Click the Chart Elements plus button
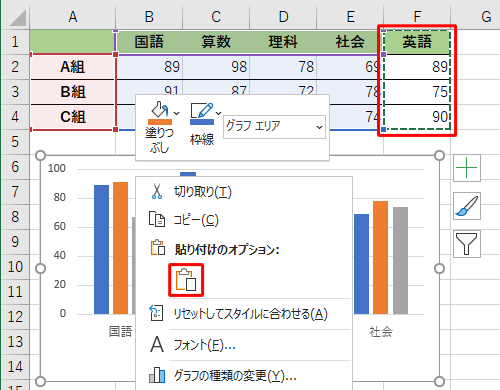500x390 pixels. (467, 168)
